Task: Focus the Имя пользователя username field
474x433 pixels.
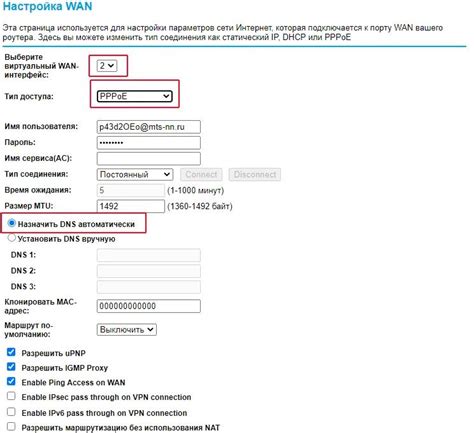Action: coord(149,127)
